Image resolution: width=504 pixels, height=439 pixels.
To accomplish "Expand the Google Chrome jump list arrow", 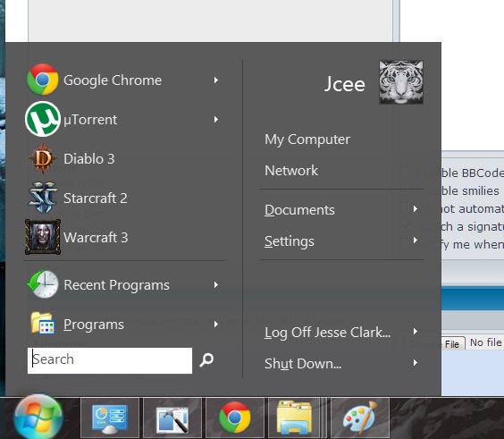I will pyautogui.click(x=216, y=80).
